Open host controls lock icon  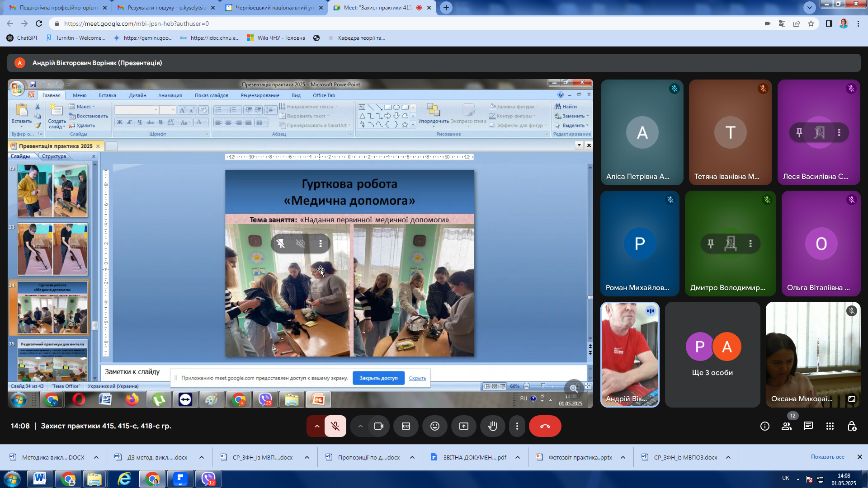pyautogui.click(x=852, y=426)
